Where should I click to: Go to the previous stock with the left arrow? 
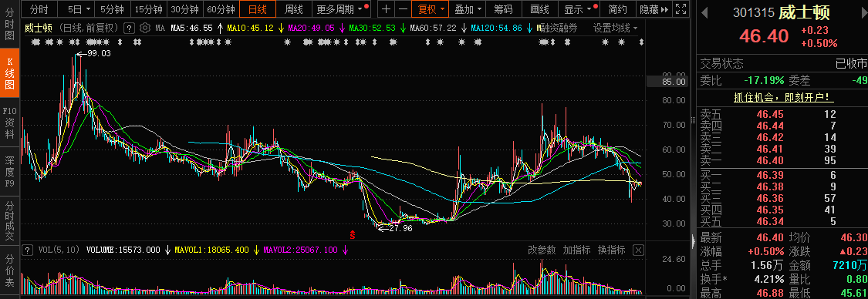tap(704, 12)
